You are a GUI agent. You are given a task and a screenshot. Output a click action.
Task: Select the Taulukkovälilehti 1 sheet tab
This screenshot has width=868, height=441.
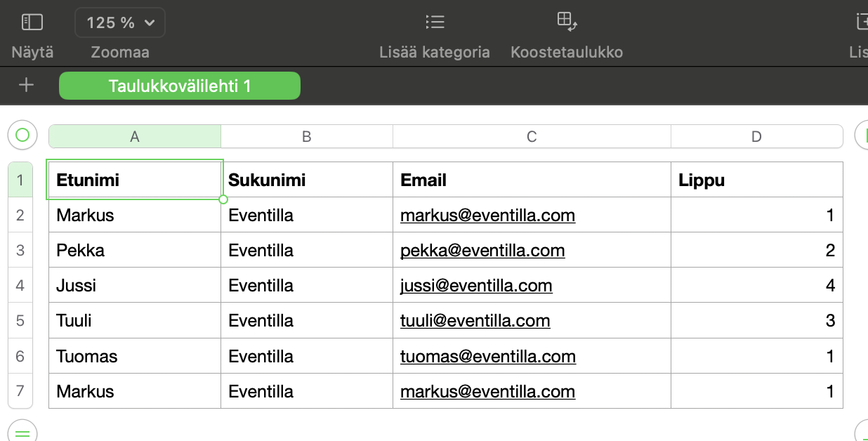pyautogui.click(x=180, y=86)
